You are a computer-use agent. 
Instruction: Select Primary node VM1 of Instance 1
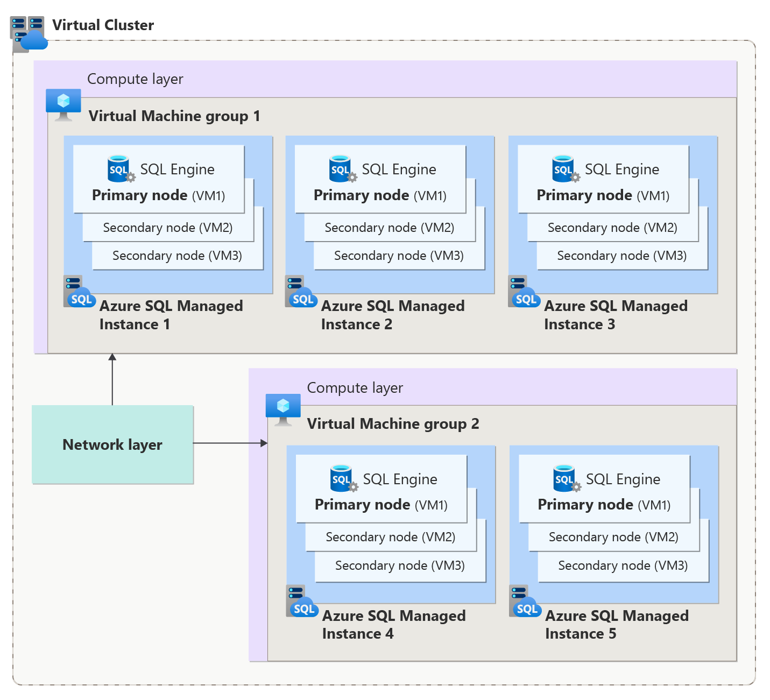point(159,195)
